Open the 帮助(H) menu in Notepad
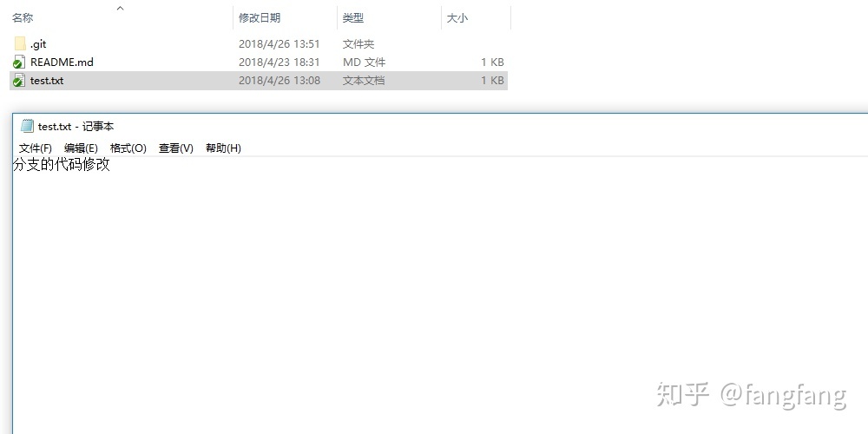The height and width of the screenshot is (434, 868). [x=223, y=148]
